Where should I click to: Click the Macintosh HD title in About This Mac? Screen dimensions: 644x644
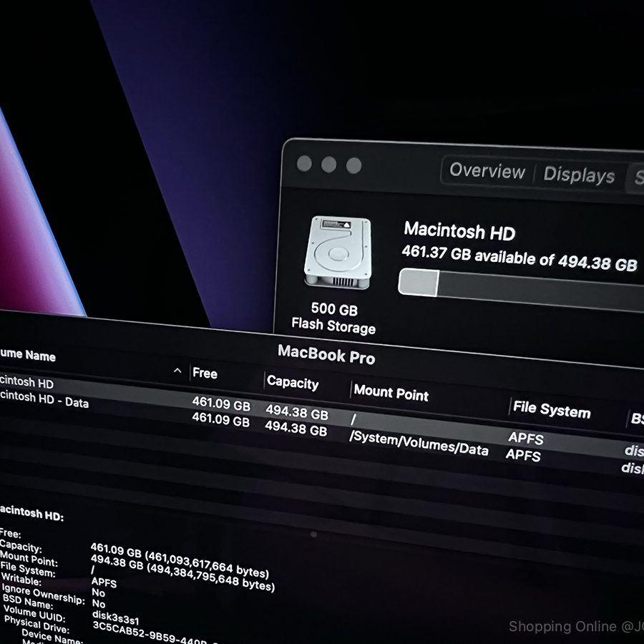[x=459, y=231]
